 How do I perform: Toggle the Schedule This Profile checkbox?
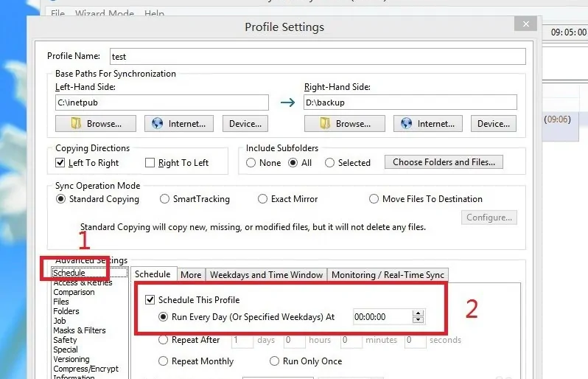pyautogui.click(x=150, y=299)
